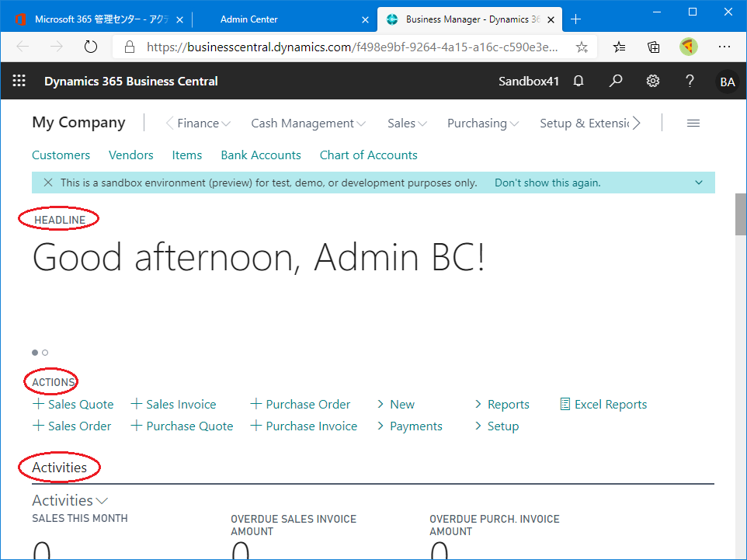747x560 pixels.
Task: Open Excel Reports action
Action: point(603,404)
